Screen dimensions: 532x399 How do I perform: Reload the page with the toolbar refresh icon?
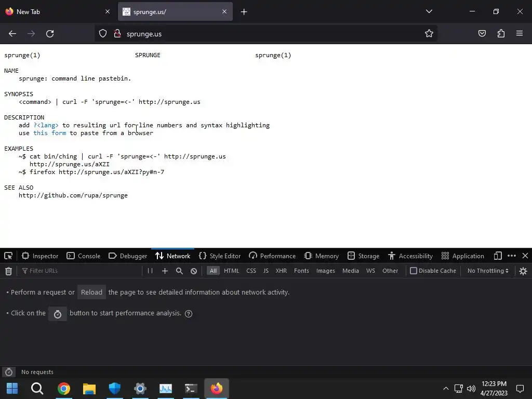50,34
